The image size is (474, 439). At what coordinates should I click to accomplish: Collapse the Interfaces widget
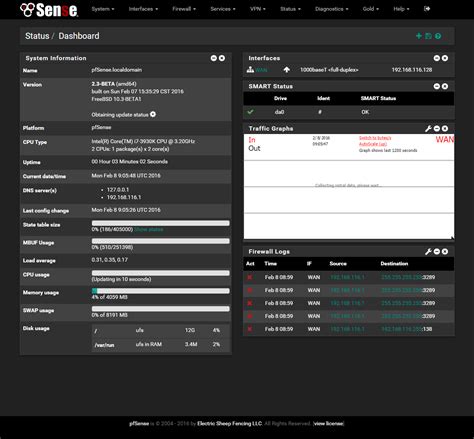tap(437, 58)
